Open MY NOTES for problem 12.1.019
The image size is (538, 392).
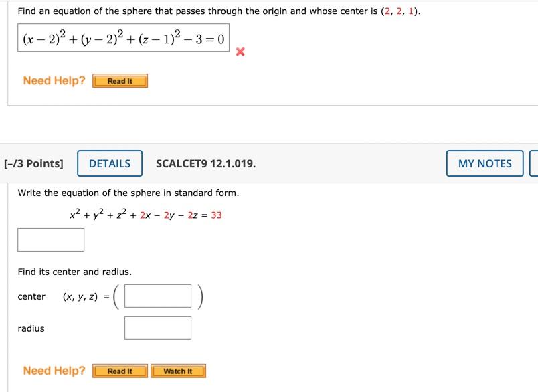[x=484, y=163]
